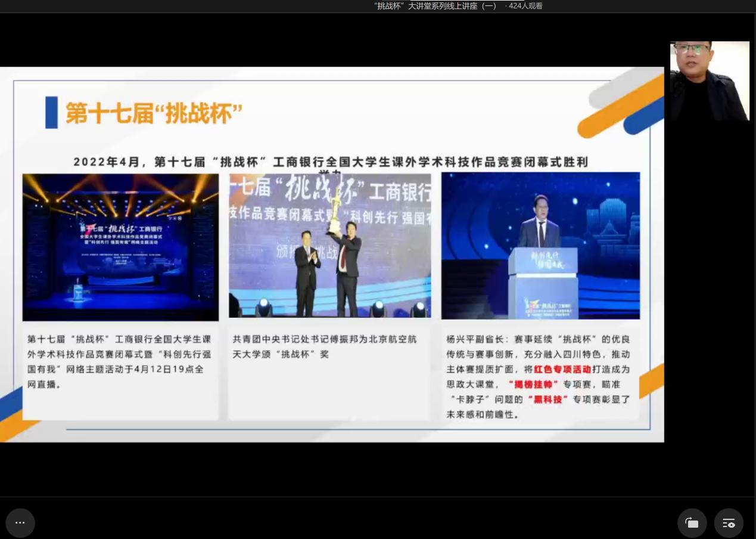This screenshot has height=539, width=756.
Task: Click the podium speaker photo on slide
Action: pos(540,246)
